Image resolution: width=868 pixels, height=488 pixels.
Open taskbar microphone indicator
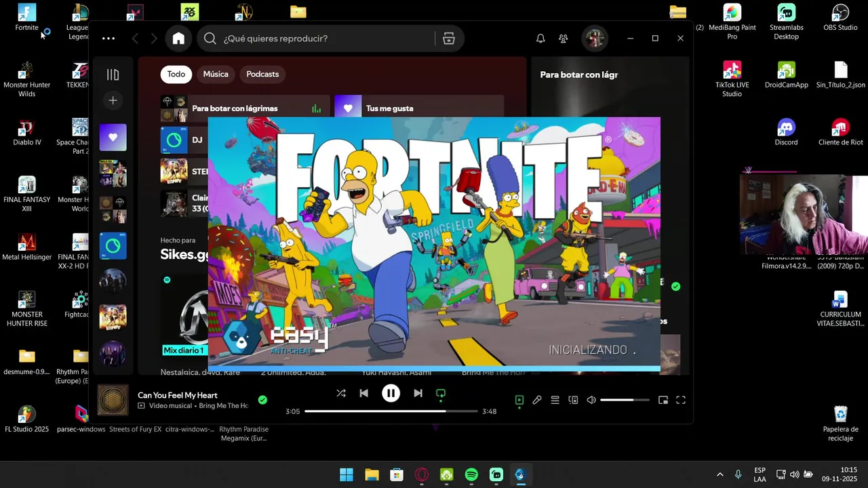point(738,474)
